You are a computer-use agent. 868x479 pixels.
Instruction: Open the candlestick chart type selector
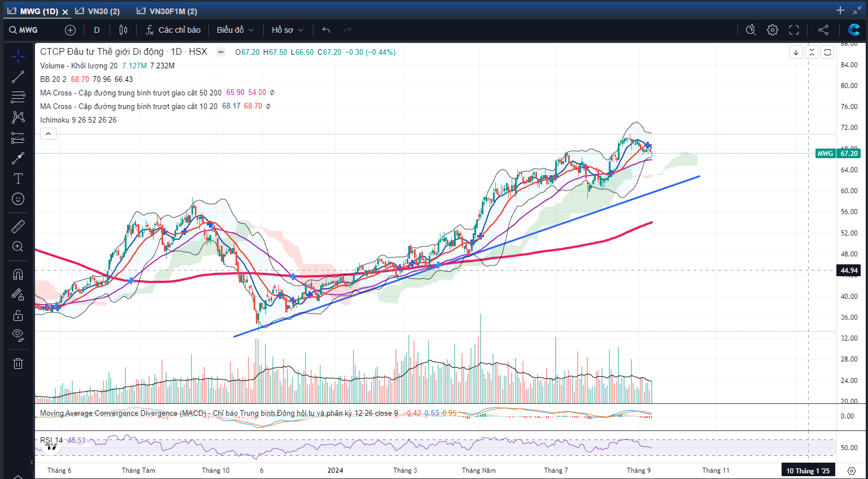(x=123, y=30)
